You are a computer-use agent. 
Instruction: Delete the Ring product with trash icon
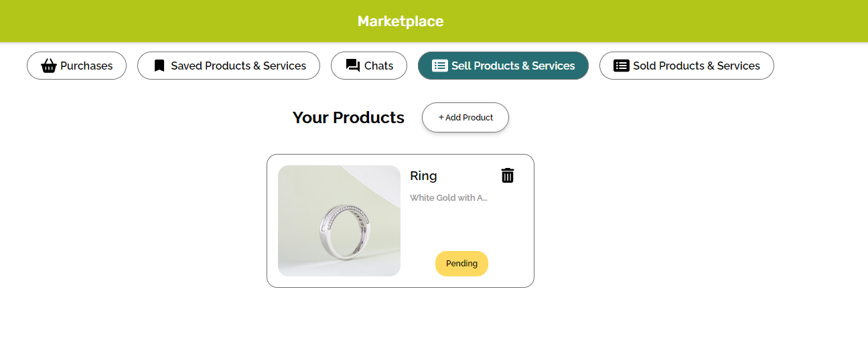tap(508, 175)
